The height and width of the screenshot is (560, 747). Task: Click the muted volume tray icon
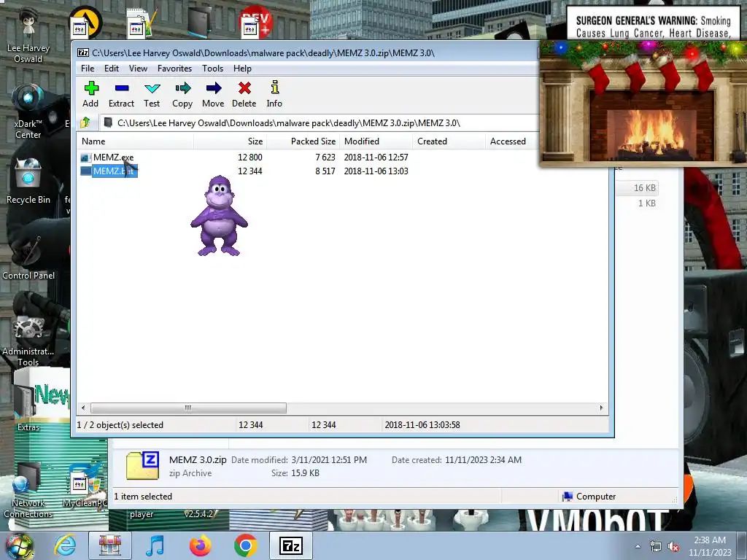point(673,547)
